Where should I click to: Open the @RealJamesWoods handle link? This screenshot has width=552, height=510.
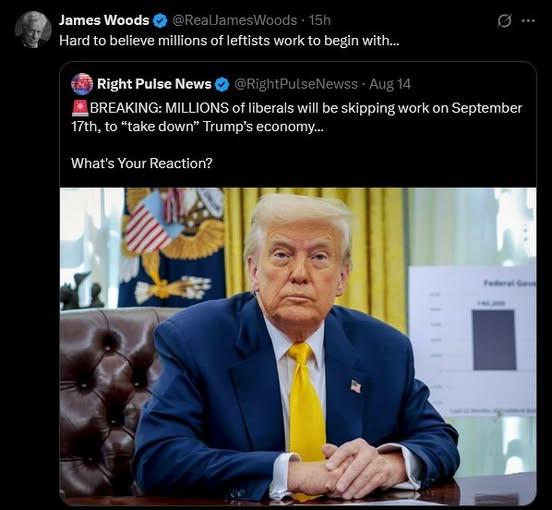coord(234,20)
